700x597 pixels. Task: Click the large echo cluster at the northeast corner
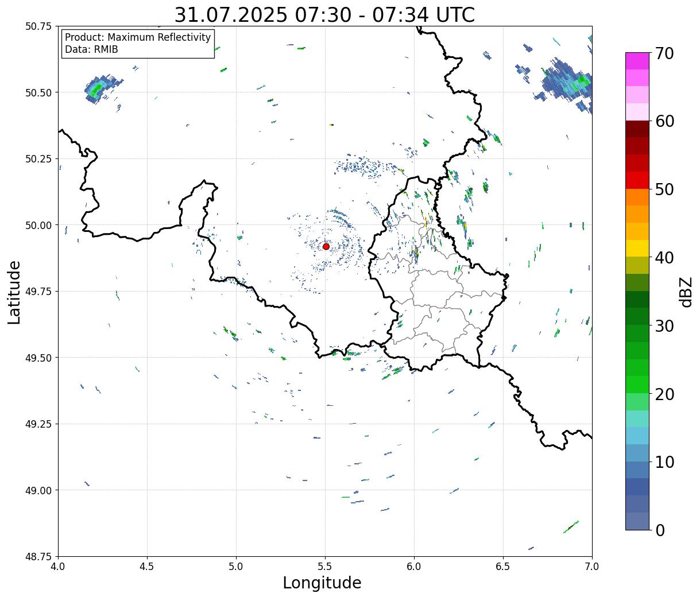click(566, 83)
